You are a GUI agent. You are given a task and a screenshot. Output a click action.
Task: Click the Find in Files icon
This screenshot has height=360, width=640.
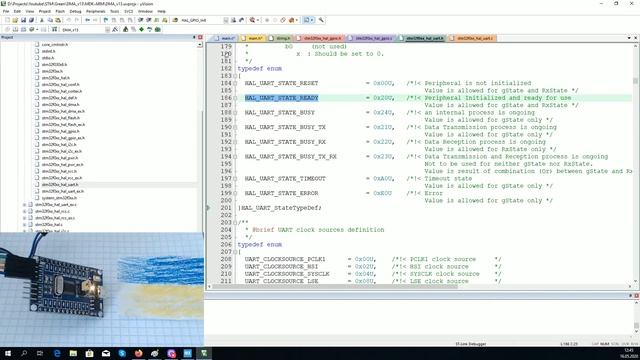[x=175, y=20]
